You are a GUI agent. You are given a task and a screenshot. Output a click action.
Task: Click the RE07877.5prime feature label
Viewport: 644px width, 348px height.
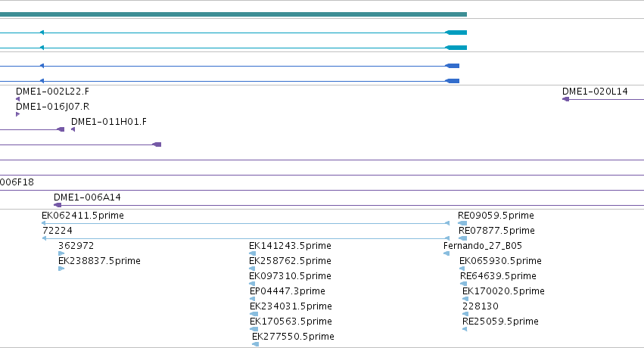(x=496, y=231)
